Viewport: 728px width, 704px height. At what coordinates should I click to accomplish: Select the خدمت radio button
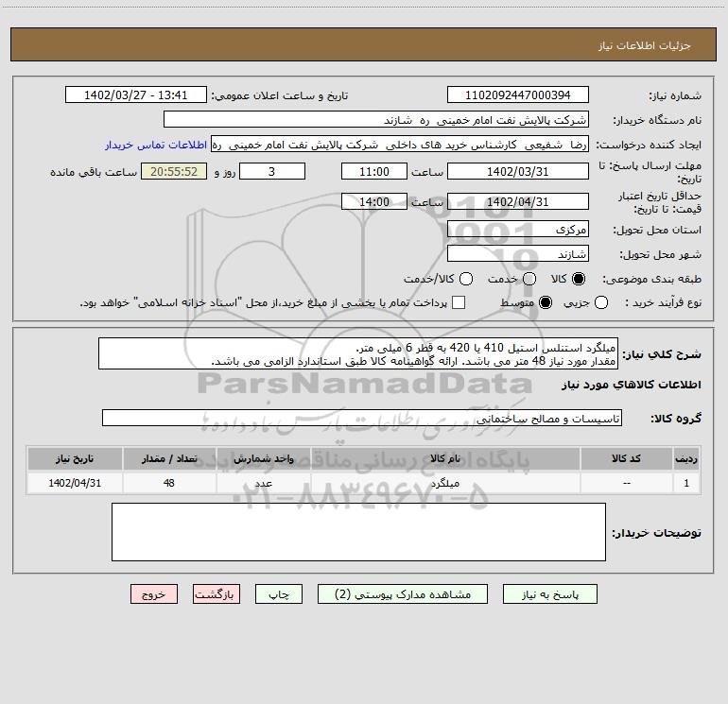pos(529,279)
